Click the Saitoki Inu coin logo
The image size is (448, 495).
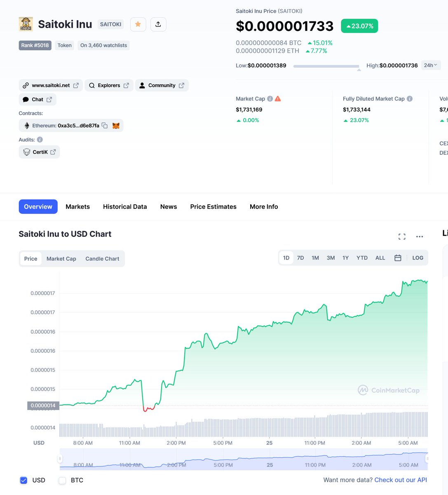26,24
